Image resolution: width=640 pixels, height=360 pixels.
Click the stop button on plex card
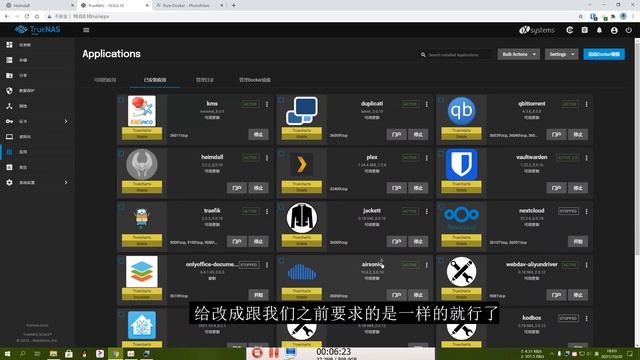point(418,188)
